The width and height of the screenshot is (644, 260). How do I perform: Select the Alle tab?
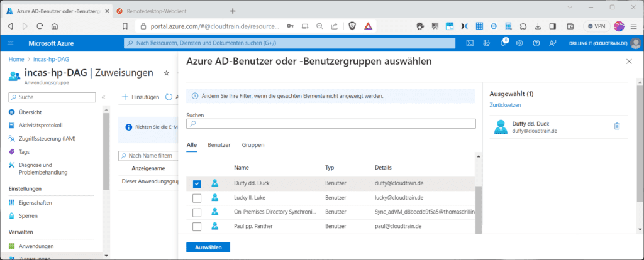tap(191, 145)
